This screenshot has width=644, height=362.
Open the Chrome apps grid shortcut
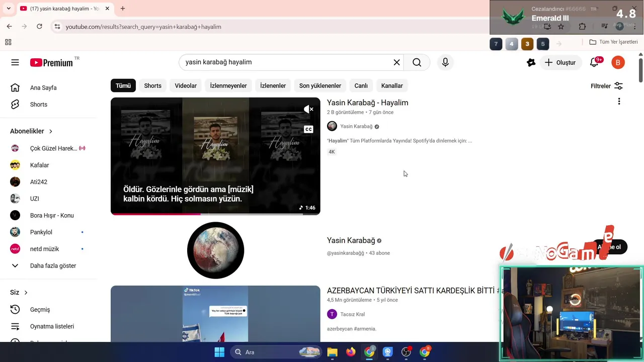8,42
